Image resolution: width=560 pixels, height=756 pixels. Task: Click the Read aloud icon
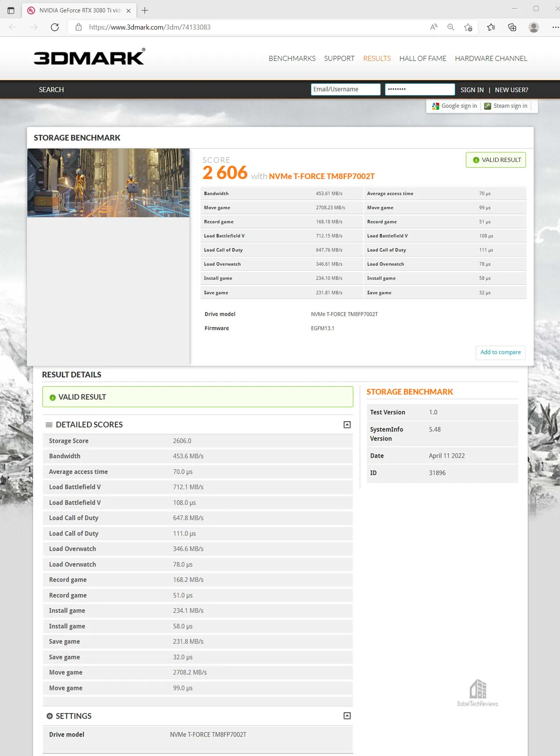(x=434, y=27)
